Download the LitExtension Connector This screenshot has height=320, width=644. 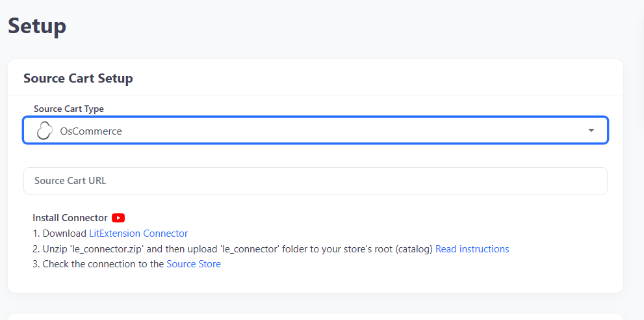(138, 233)
